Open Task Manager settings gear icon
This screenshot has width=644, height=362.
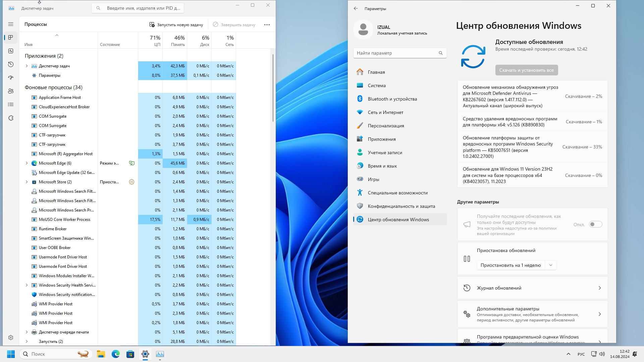click(11, 338)
